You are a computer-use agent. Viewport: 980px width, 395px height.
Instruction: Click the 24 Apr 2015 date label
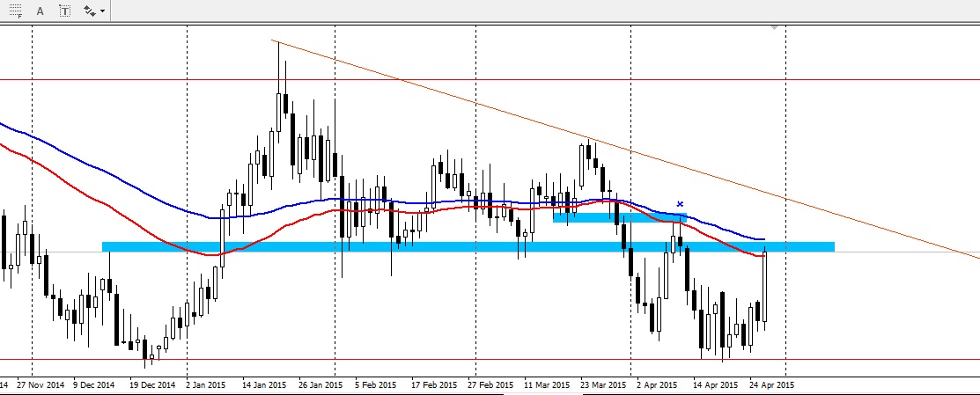pyautogui.click(x=771, y=385)
